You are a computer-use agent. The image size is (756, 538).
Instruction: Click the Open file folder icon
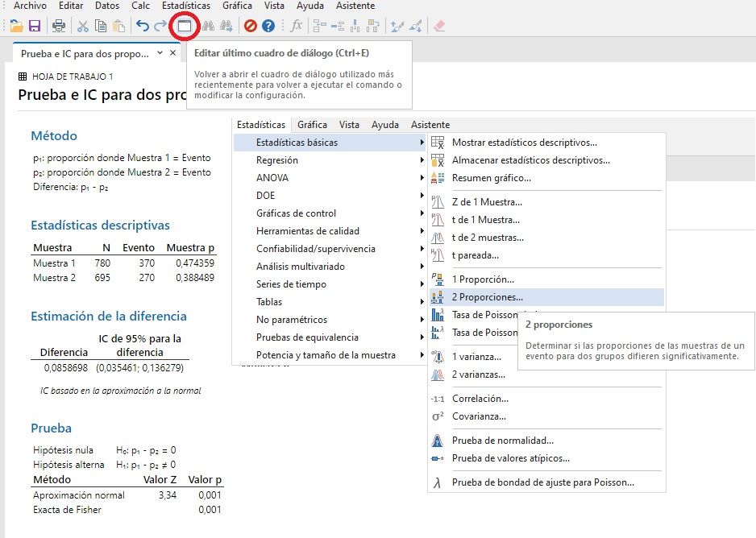(16, 26)
